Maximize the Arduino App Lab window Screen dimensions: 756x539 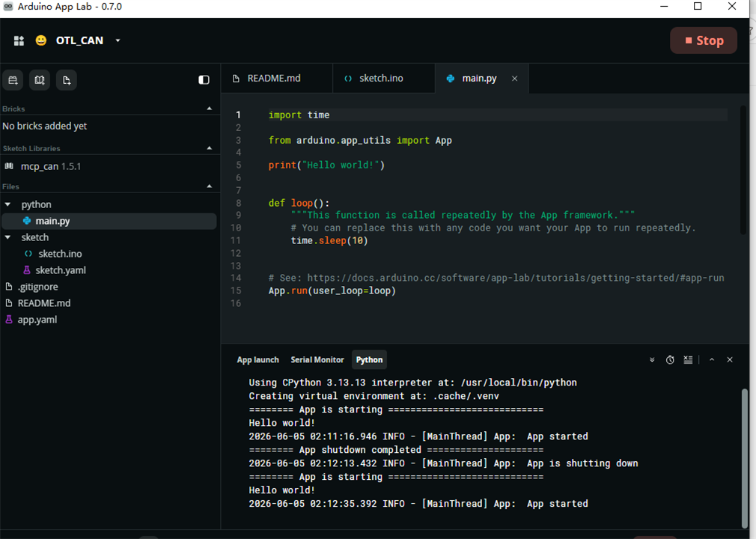point(698,6)
